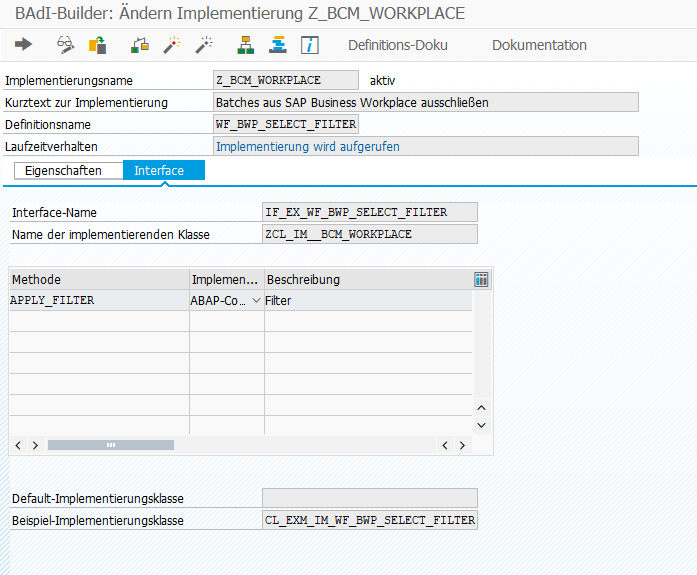Click the left horizontal scroll-left arrow
This screenshot has width=697, height=575.
point(18,445)
